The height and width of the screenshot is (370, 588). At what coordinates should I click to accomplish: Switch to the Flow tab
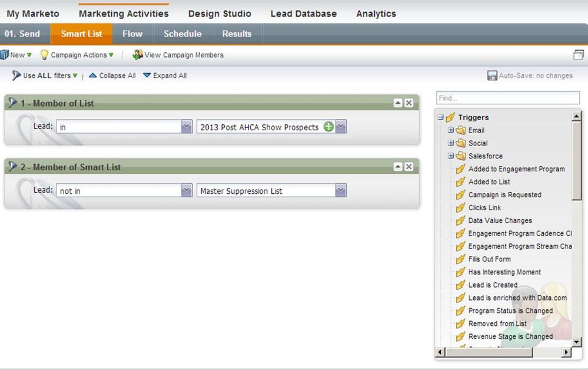(132, 34)
